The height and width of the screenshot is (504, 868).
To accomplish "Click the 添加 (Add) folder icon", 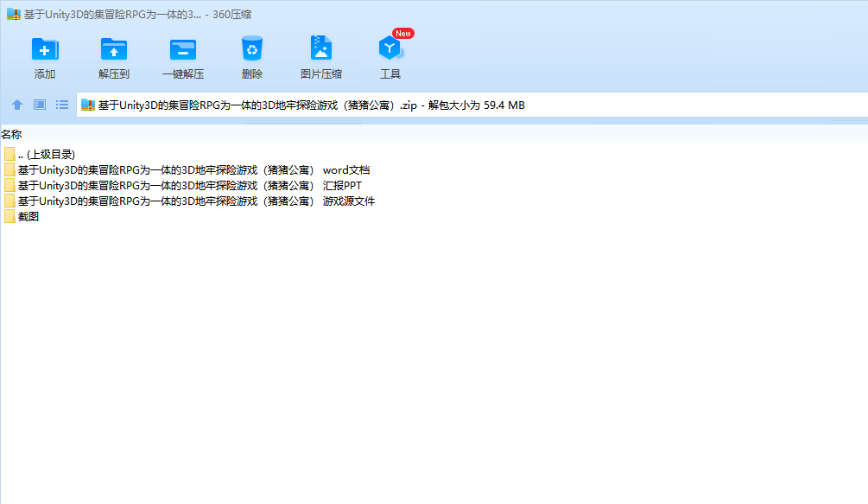I will tap(45, 49).
